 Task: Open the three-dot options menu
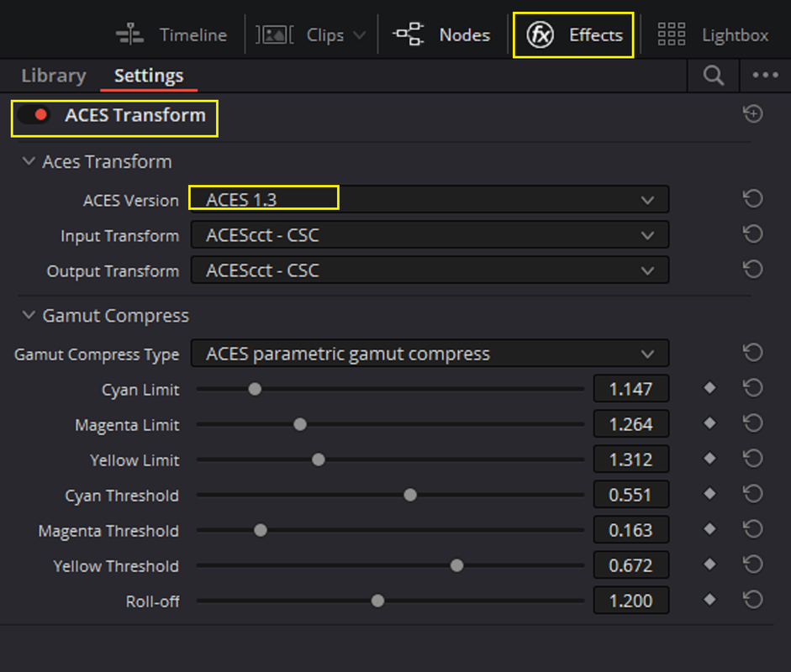click(765, 75)
